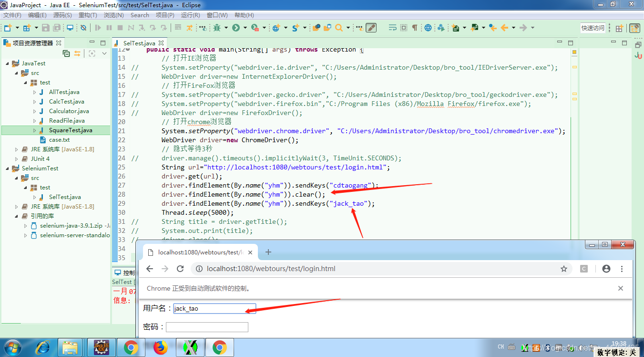Click the Search magnifier toolbar icon
The height and width of the screenshot is (357, 644).
[339, 28]
